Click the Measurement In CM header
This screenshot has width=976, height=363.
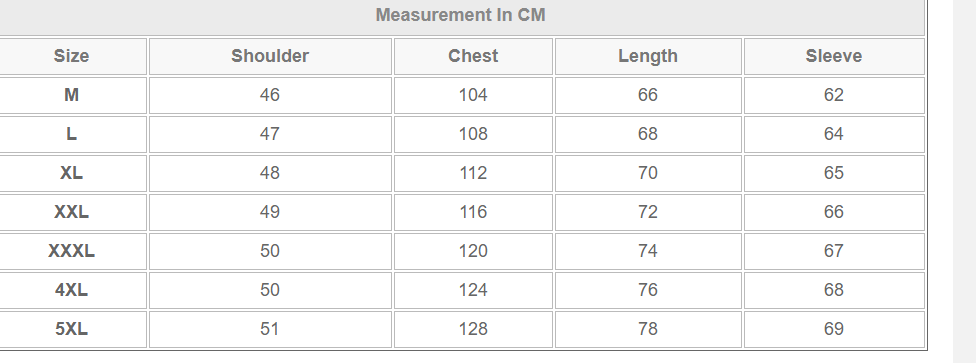[461, 15]
